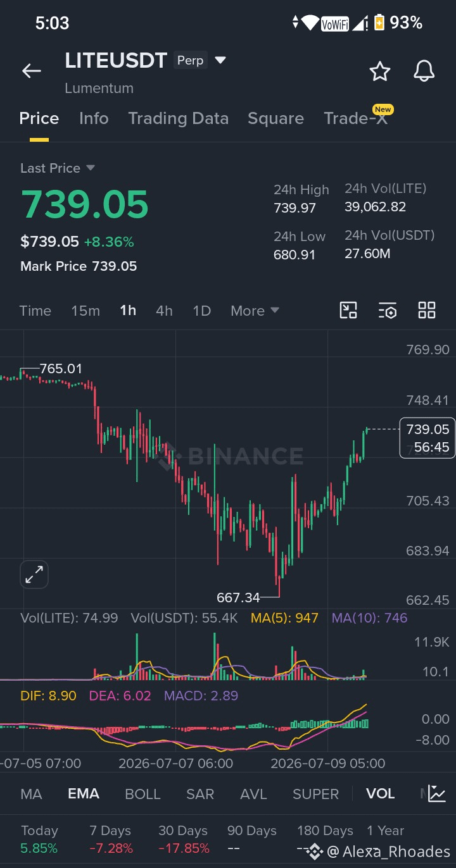Toggle the AVL indicator
Viewport: 456px width, 868px height.
(253, 794)
